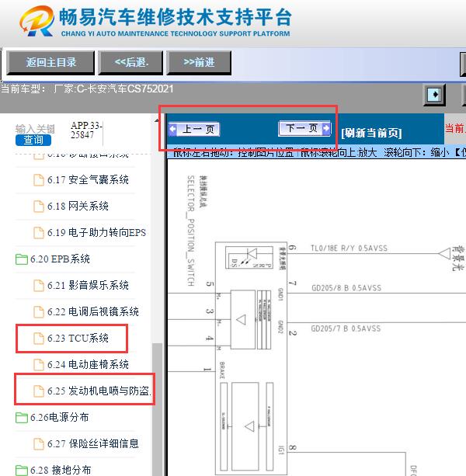Go back with the <<后退 button
This screenshot has height=476, width=466.
click(130, 63)
